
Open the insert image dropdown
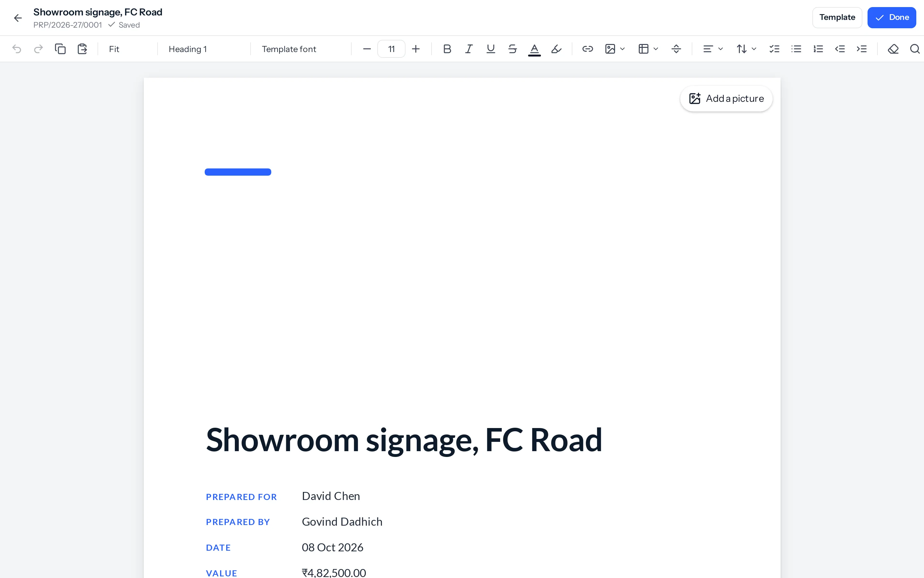pos(615,49)
